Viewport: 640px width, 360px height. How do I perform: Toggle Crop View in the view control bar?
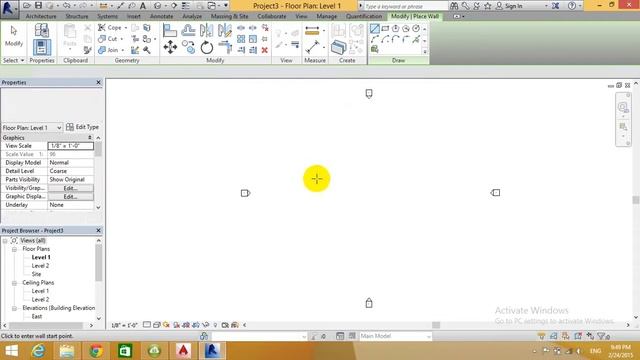click(x=187, y=325)
